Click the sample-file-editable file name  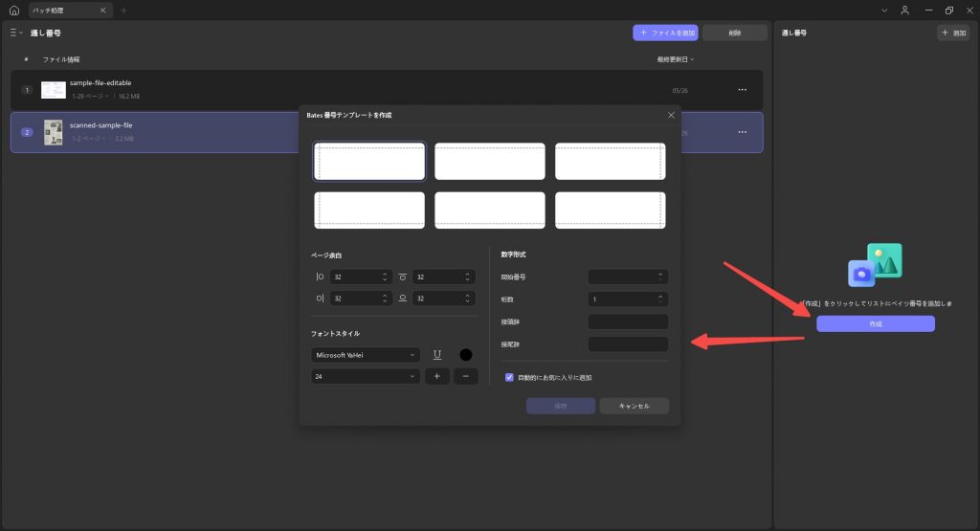coord(100,82)
